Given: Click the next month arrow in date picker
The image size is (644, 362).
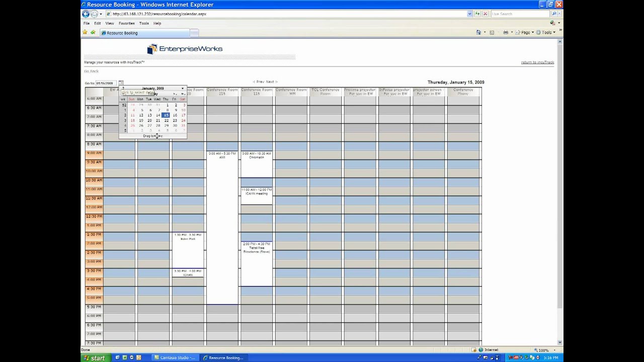Looking at the screenshot, I should click(175, 94).
